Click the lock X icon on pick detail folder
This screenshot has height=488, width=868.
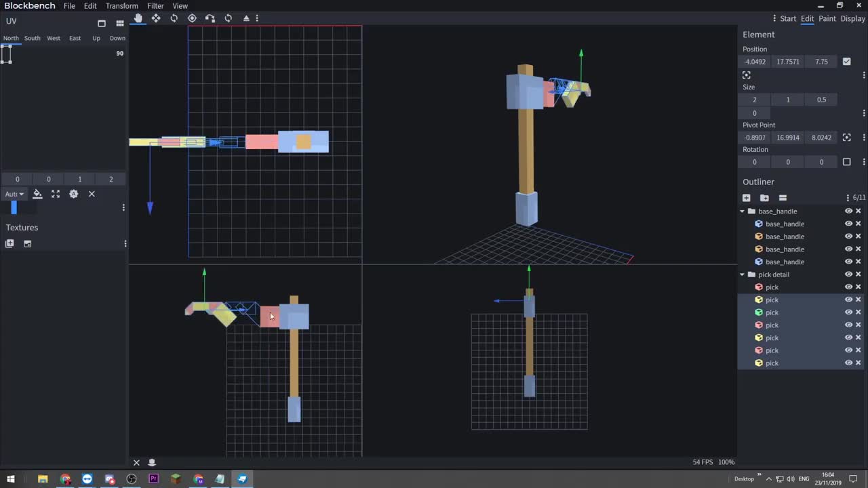coord(858,274)
